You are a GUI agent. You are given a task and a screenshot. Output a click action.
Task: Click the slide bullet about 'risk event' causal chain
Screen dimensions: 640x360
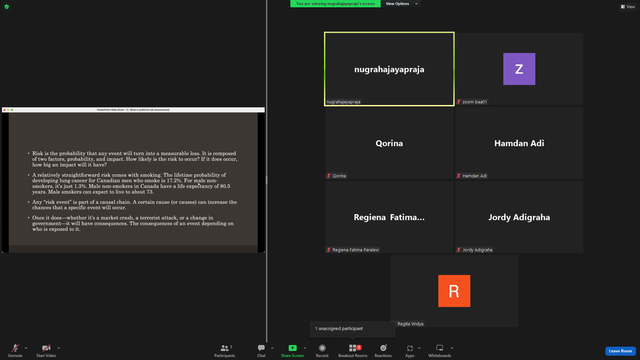coord(134,205)
